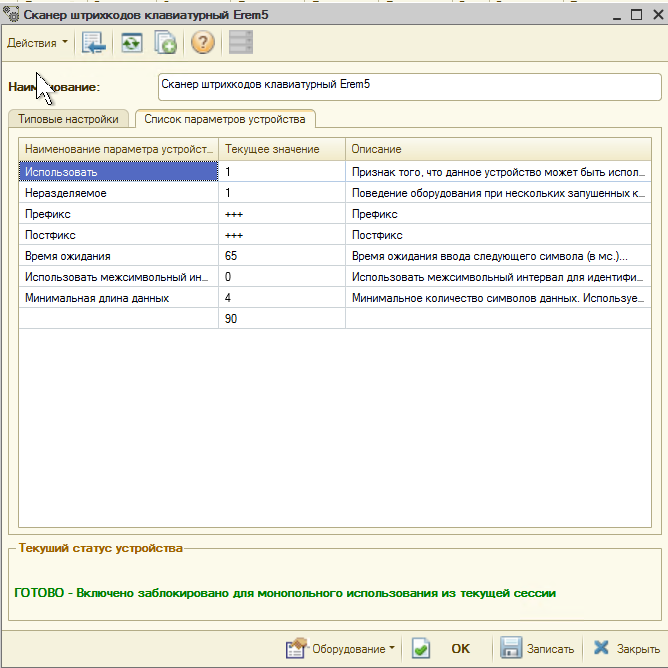Switch to the Типовые настройки tab
Viewport: 668px width, 668px height.
click(68, 119)
